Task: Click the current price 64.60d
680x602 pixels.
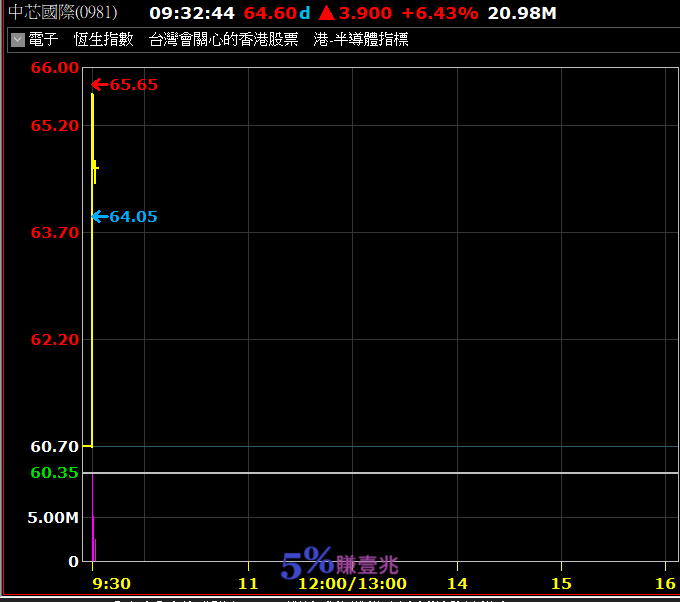Action: point(277,13)
